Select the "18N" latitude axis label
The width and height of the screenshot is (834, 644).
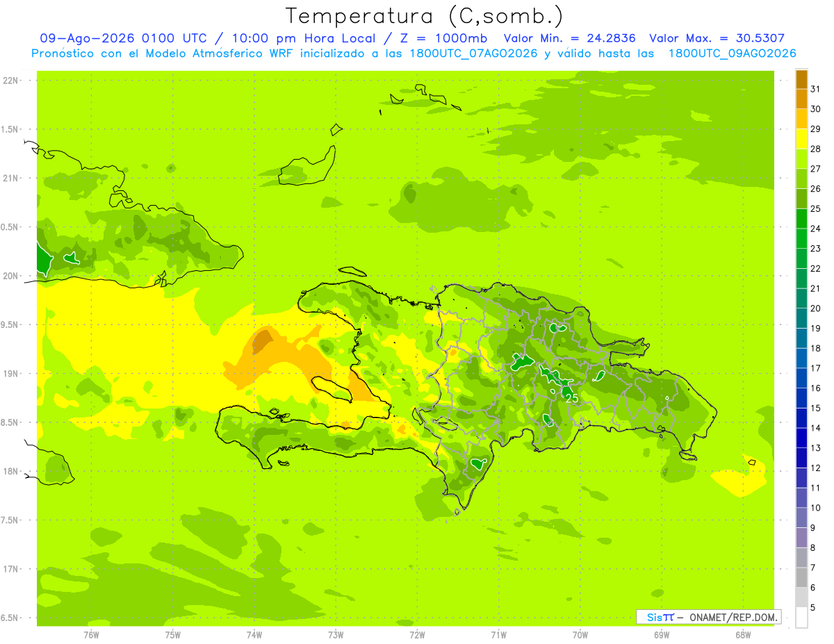tap(10, 472)
